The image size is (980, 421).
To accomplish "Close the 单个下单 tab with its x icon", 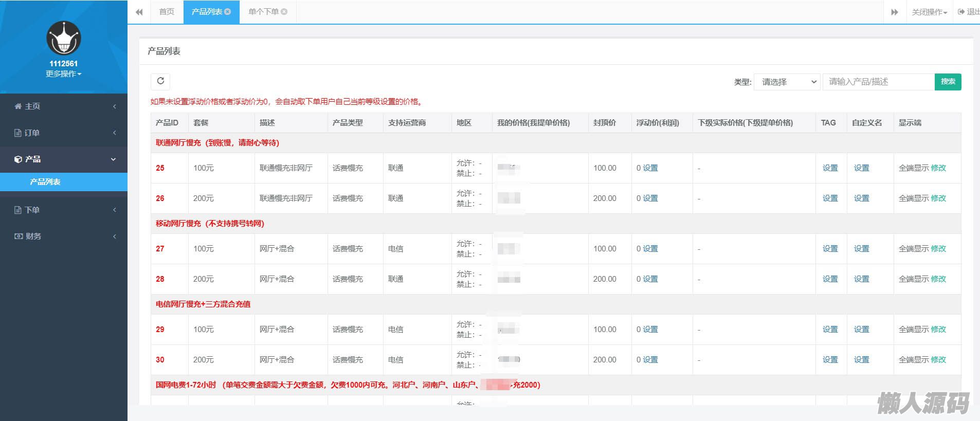I will [284, 12].
